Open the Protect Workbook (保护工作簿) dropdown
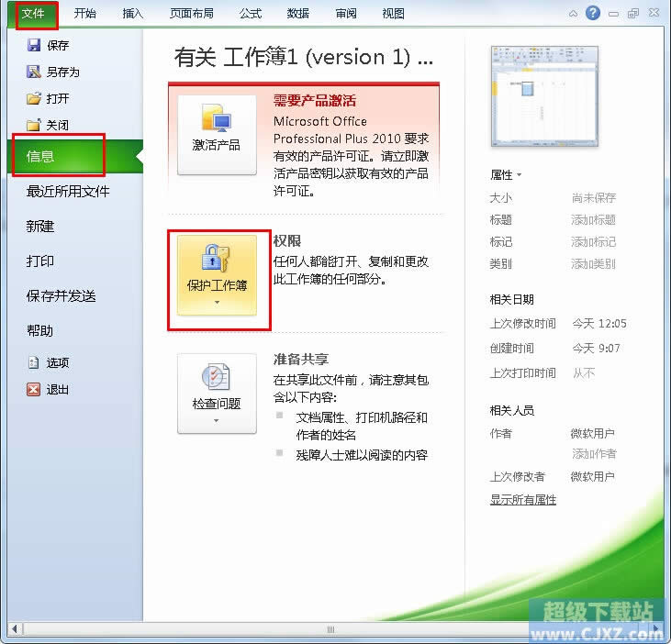 coord(217,275)
